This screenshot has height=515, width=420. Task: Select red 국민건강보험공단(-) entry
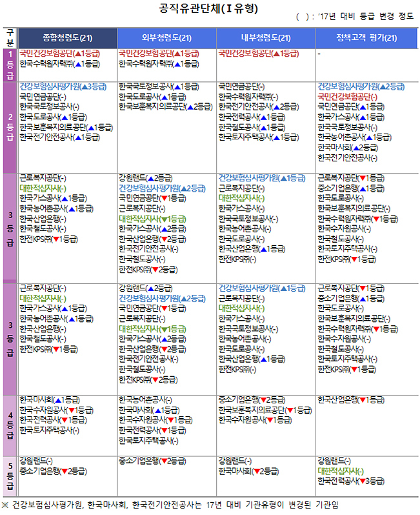[x=348, y=97]
